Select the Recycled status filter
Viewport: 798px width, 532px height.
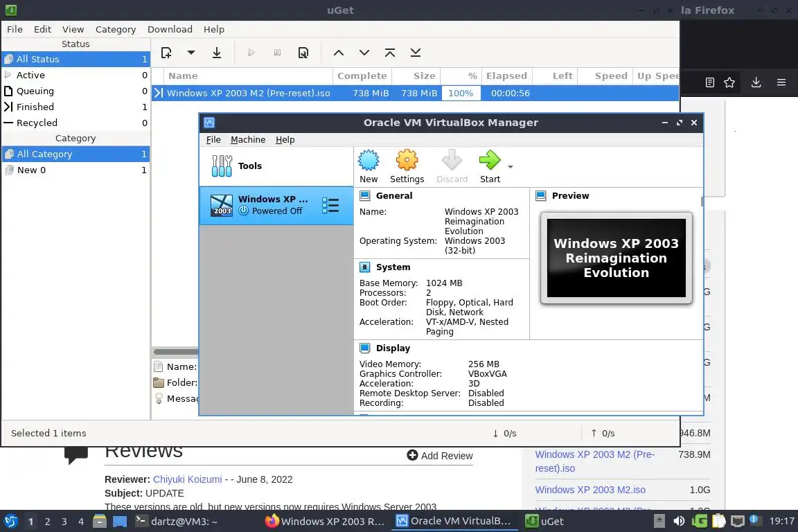[76, 123]
